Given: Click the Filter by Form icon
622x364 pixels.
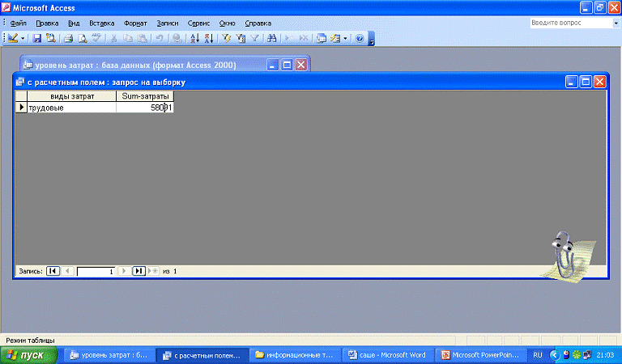Looking at the screenshot, I should click(x=241, y=38).
